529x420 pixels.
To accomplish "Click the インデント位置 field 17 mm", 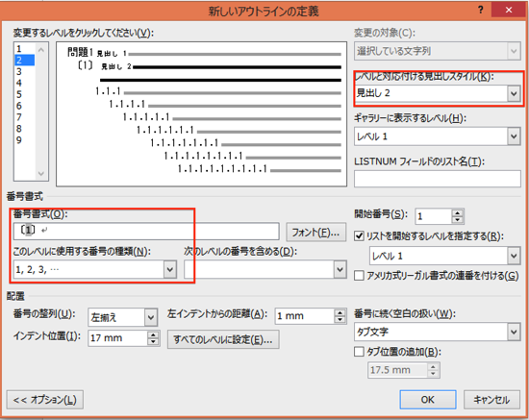I will [x=117, y=338].
